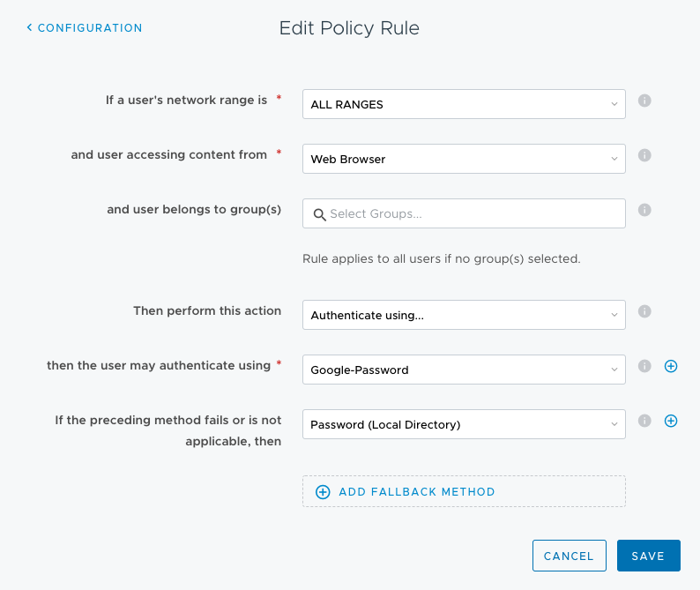Click the back chevron beside Configuration
700x590 pixels.
[29, 28]
